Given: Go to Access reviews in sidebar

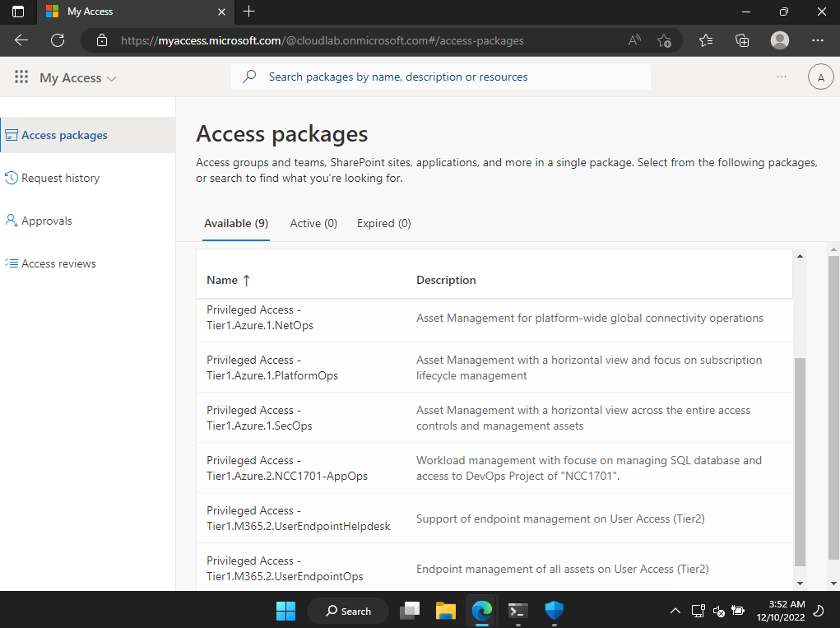Looking at the screenshot, I should pos(58,263).
